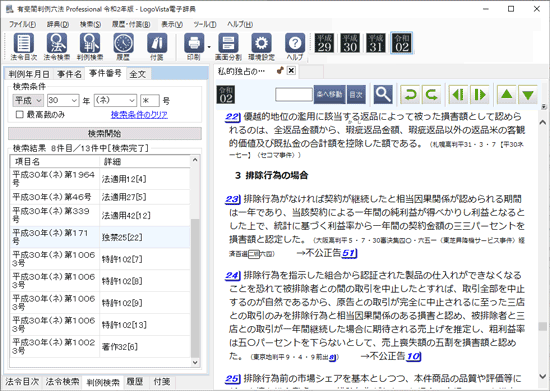Click the previous article left-arrow icon
The image size is (550, 391).
tap(458, 94)
